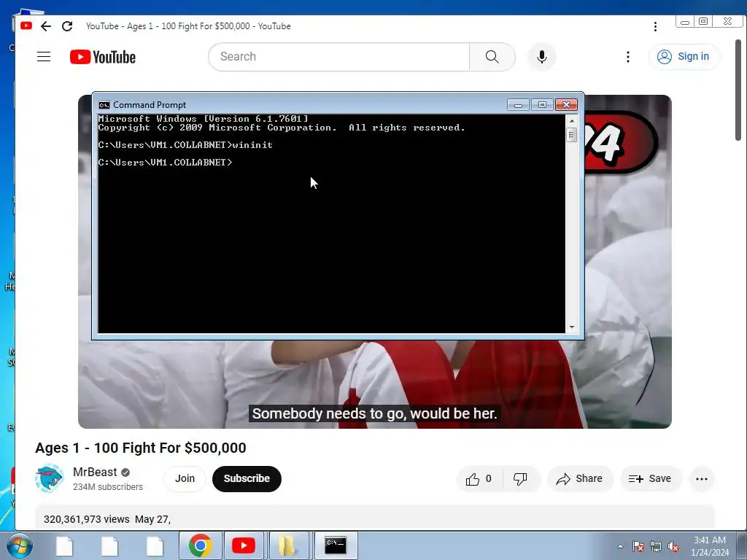This screenshot has width=747, height=560.
Task: Switch to the YouTube app on taskbar
Action: 243,545
